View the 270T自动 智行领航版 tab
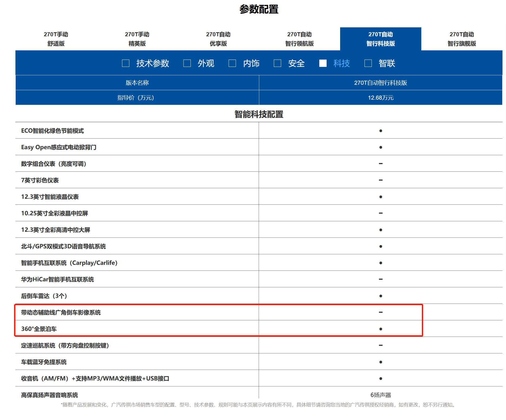 tap(300, 39)
